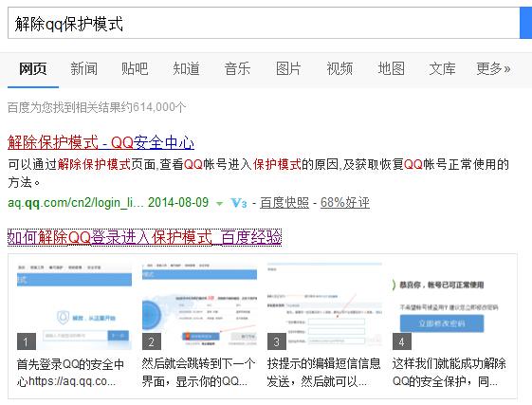
Task: Open the 百度快照 cached link
Action: coord(284,203)
